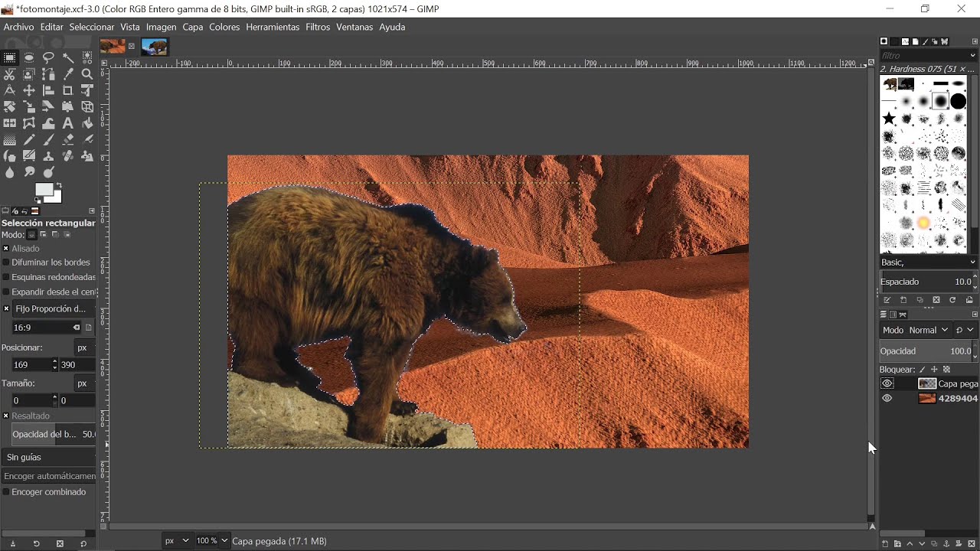
Task: Hide the Capa pegada layer
Action: coord(887,383)
